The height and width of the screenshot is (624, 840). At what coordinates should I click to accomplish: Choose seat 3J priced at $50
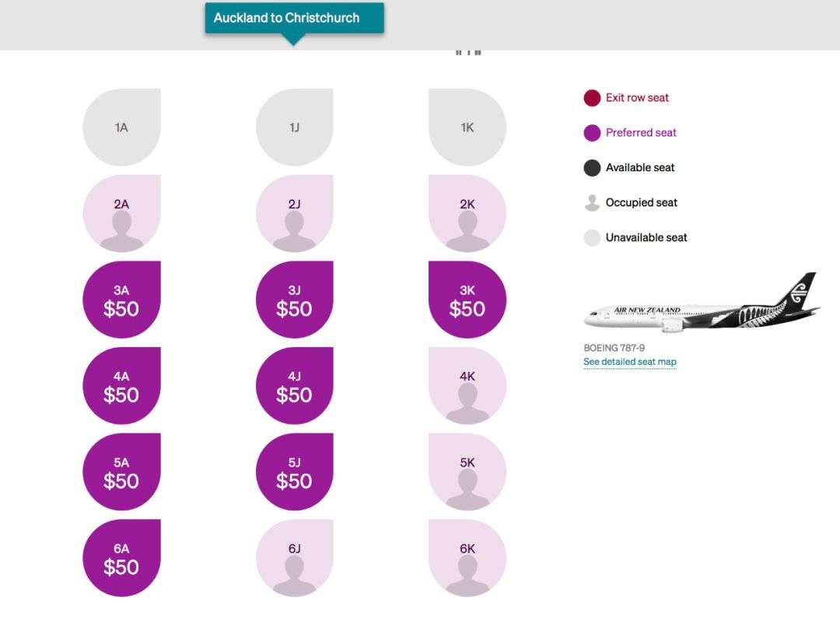pyautogui.click(x=295, y=300)
